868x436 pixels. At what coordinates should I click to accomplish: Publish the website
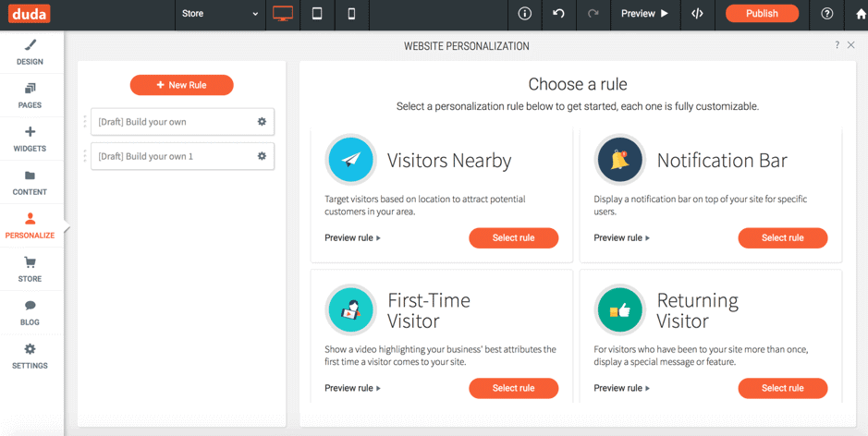[x=762, y=14]
